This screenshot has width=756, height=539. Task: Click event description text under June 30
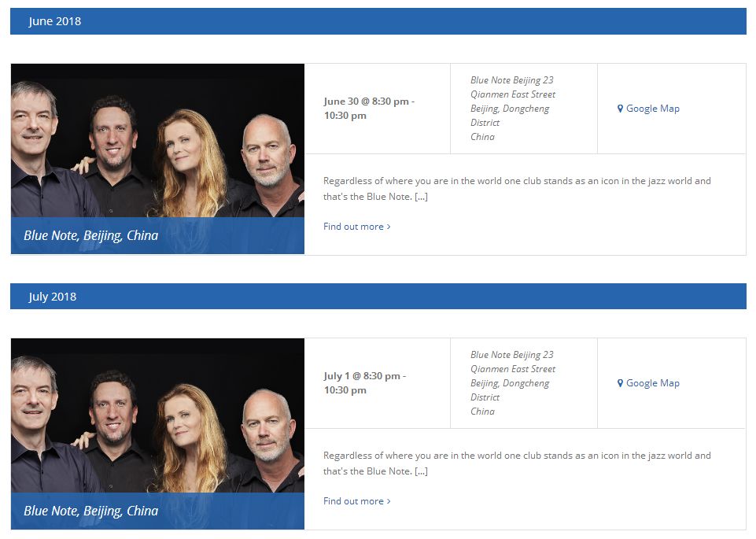(517, 189)
